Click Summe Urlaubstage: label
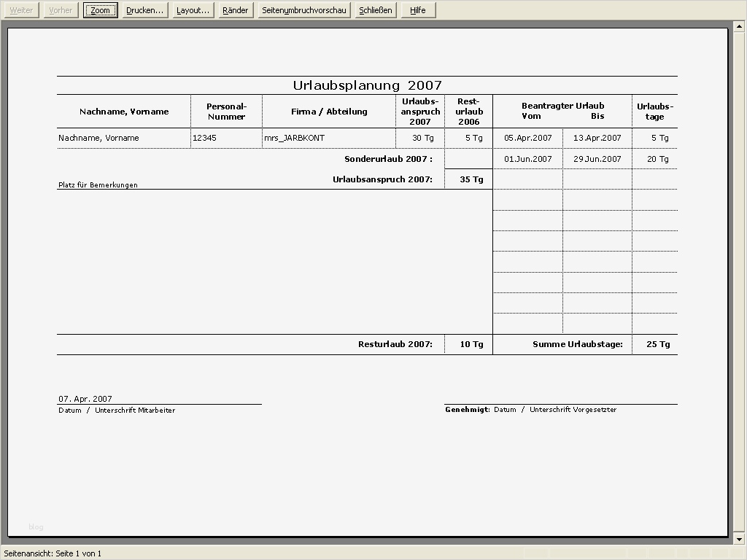747x560 pixels. coord(578,344)
